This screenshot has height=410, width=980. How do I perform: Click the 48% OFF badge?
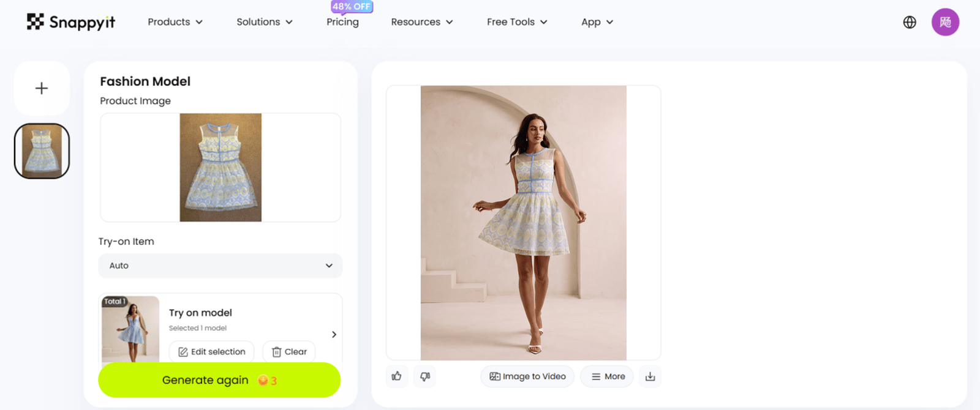coord(352,7)
